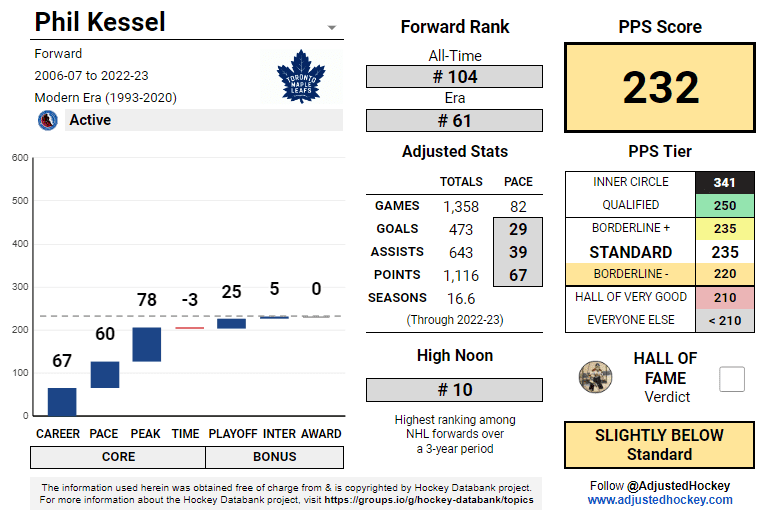The image size is (777, 521).
Task: Click the High Noon # 10 box
Action: point(454,390)
